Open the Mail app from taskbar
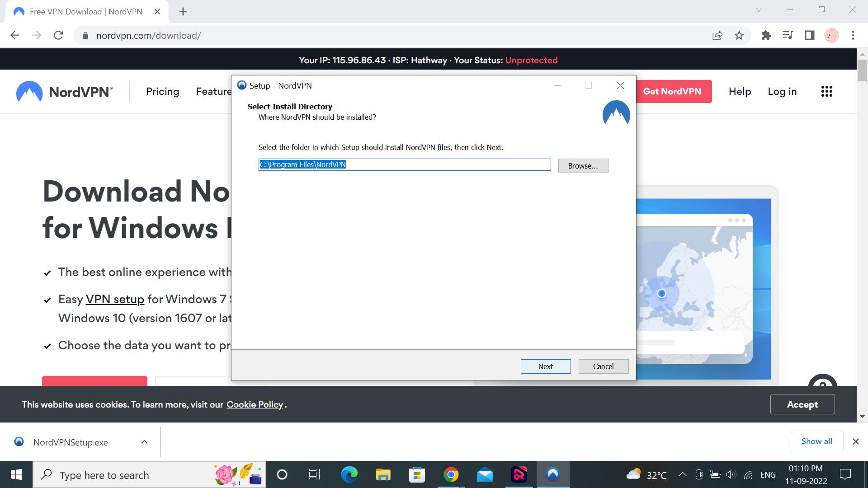This screenshot has height=488, width=868. coord(485,475)
